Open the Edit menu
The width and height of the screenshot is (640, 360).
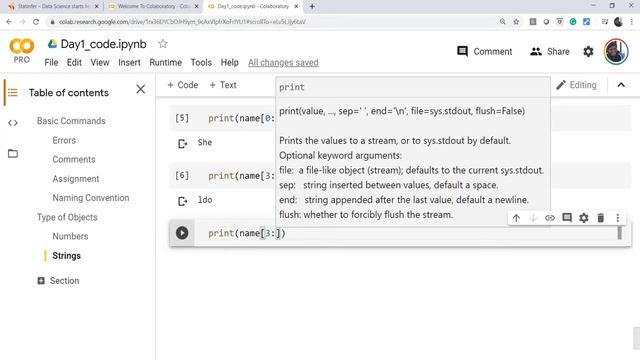(74, 62)
